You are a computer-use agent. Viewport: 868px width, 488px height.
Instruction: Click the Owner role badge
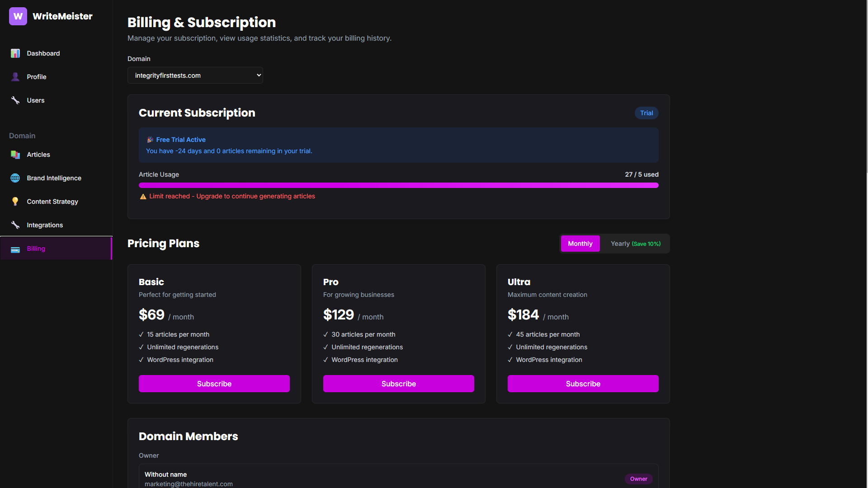(638, 479)
